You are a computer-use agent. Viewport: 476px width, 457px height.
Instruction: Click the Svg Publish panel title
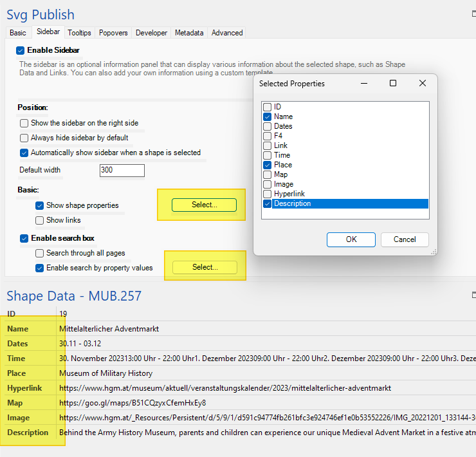(x=41, y=15)
